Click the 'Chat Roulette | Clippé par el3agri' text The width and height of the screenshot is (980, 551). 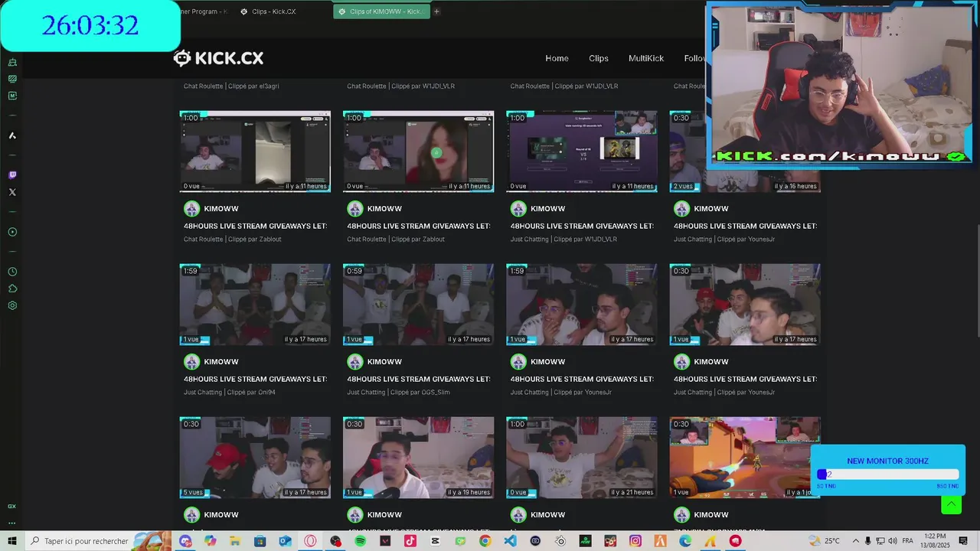tap(231, 86)
